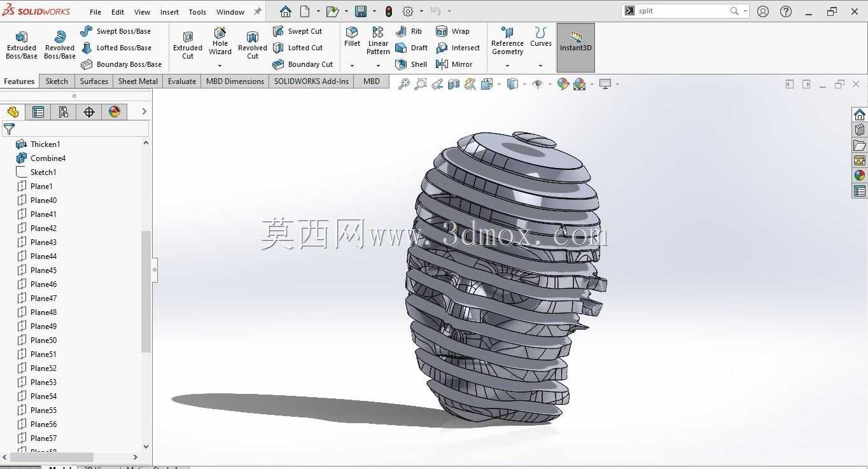Choose the Shell feature
The width and height of the screenshot is (868, 469).
pos(411,64)
